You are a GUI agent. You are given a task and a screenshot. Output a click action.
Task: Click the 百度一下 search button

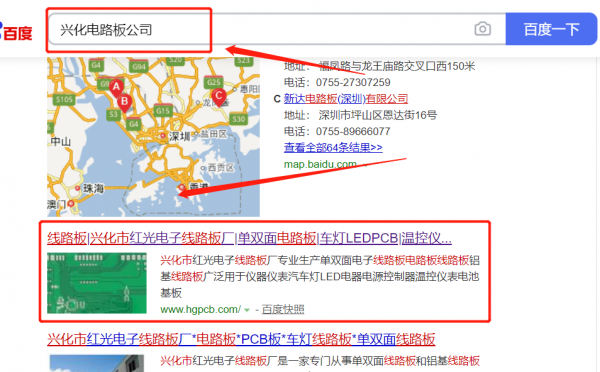click(x=551, y=29)
